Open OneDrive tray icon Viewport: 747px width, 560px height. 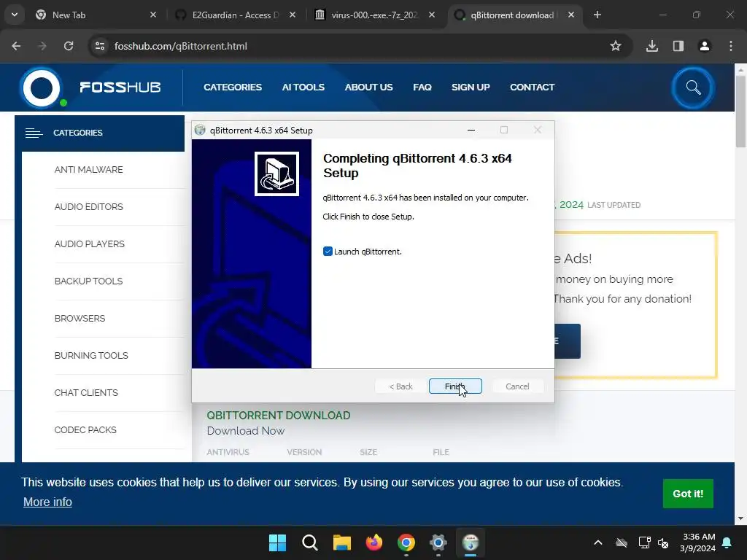[622, 542]
